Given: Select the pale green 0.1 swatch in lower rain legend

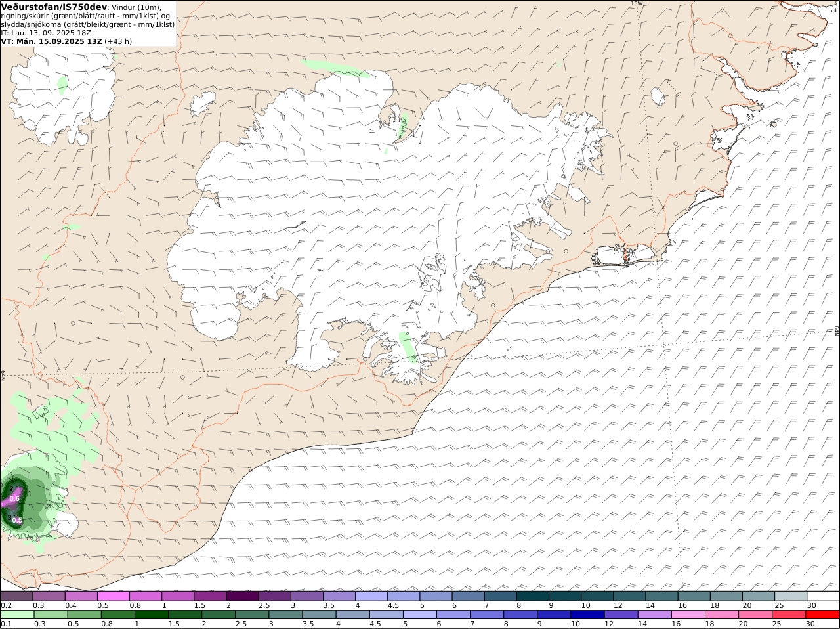Looking at the screenshot, I should click(x=18, y=615).
